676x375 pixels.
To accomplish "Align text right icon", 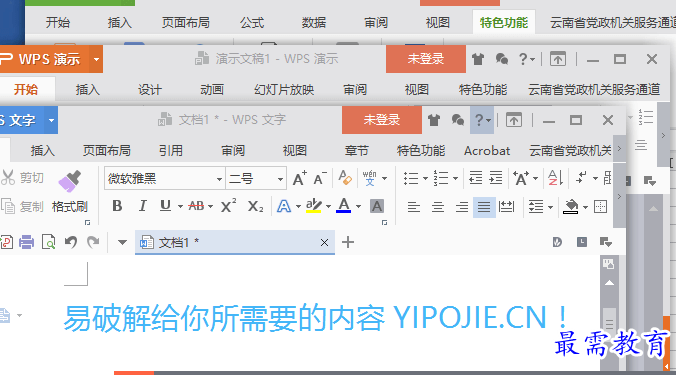I will pyautogui.click(x=462, y=207).
